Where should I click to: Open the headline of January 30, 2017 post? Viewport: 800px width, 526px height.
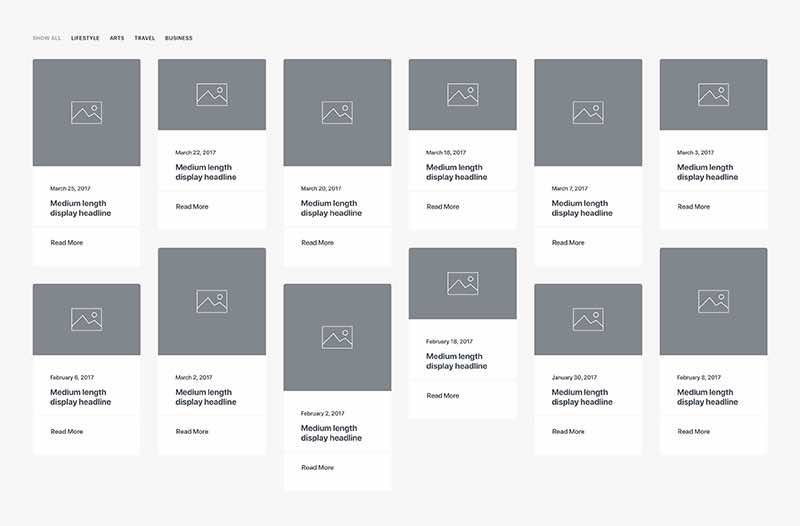tap(582, 397)
